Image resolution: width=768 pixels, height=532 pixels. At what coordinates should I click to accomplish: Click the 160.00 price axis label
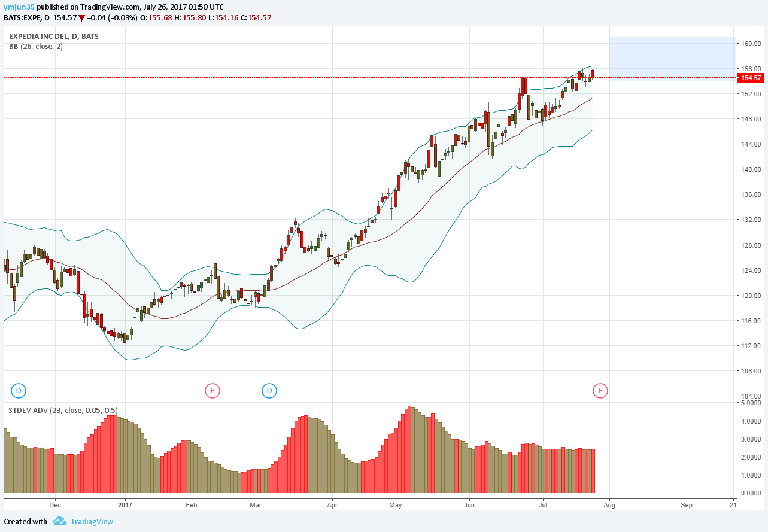[752, 44]
